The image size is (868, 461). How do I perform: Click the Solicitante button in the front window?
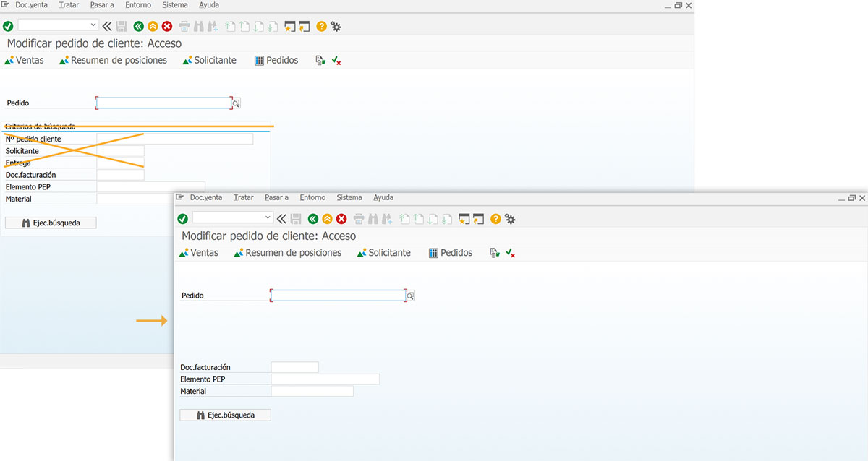(384, 253)
